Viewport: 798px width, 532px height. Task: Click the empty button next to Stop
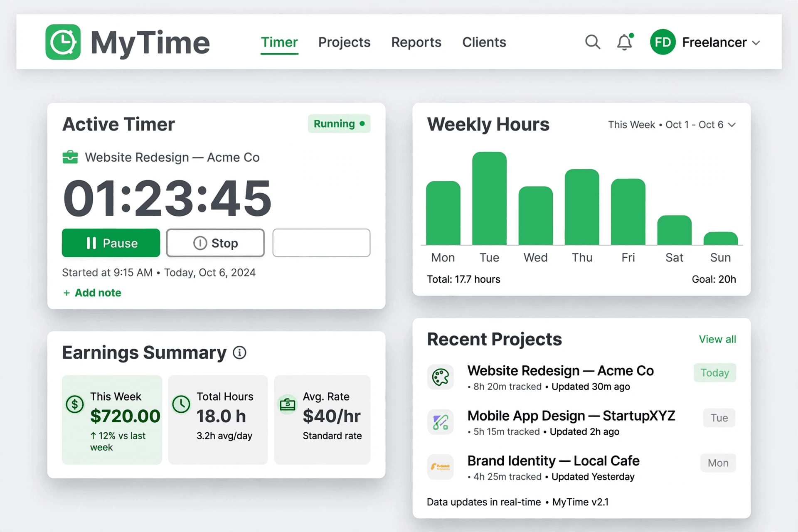click(x=321, y=243)
